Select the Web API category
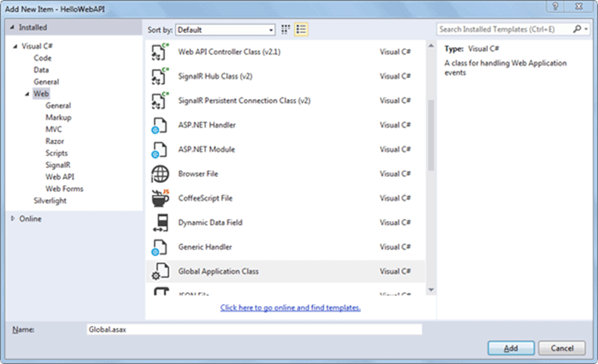The width and height of the screenshot is (598, 364). [60, 177]
